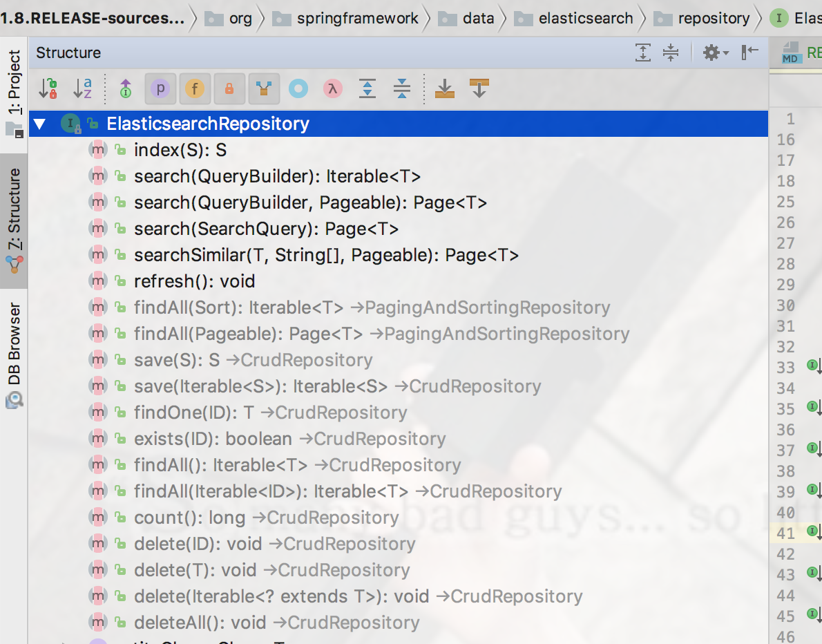Click the sources jar breadcrumb
This screenshot has width=822, height=644.
click(x=93, y=19)
